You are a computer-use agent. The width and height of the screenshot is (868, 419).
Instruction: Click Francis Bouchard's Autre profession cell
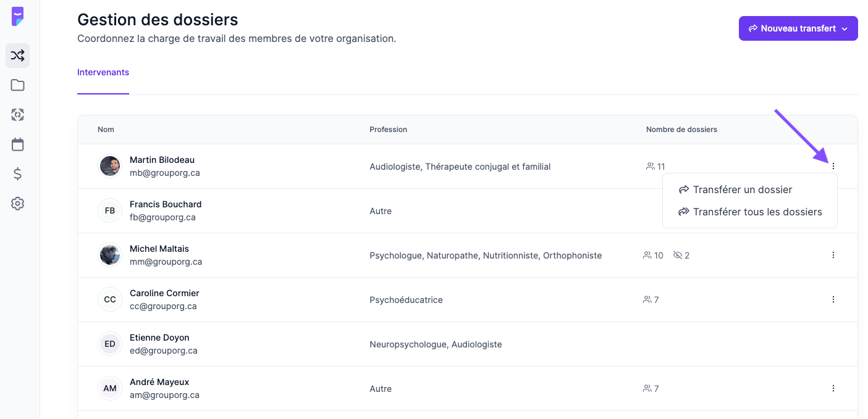coord(381,211)
